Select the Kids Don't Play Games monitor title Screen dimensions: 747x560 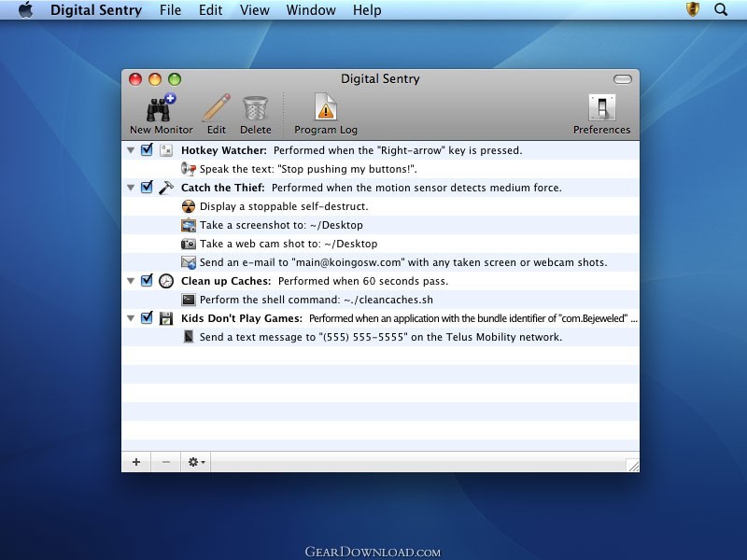(242, 318)
